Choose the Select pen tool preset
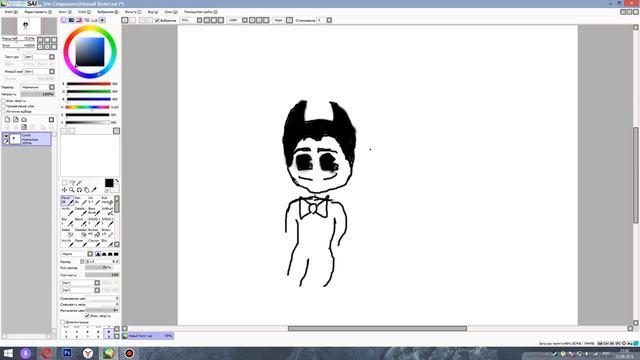Screen dimensions: 640x360 (67, 233)
